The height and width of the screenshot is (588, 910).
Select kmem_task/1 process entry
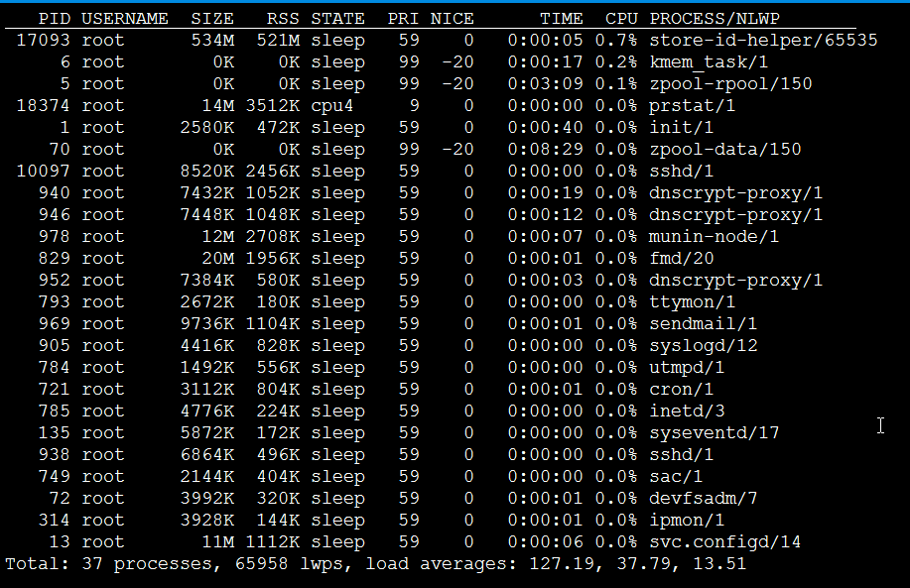click(x=709, y=62)
